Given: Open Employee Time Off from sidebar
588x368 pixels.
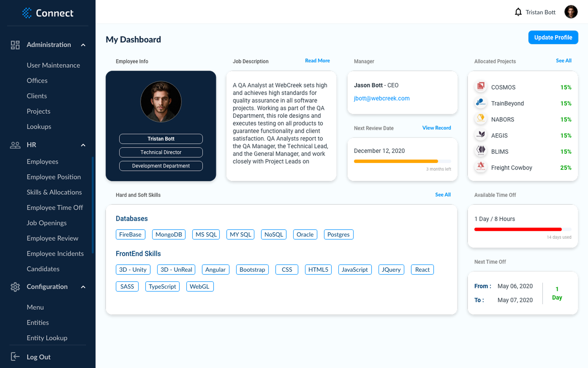Looking at the screenshot, I should 54,207.
